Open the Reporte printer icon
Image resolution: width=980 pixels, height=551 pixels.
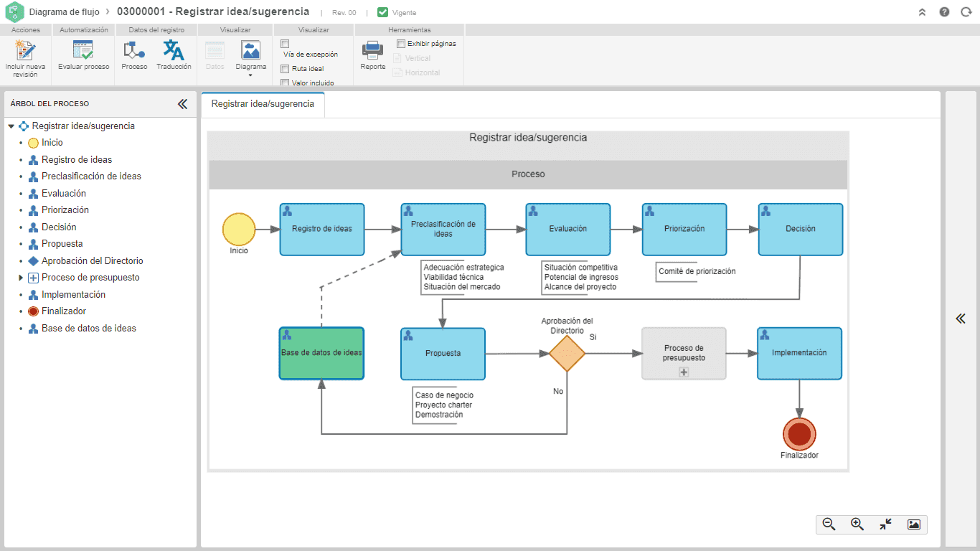point(373,50)
